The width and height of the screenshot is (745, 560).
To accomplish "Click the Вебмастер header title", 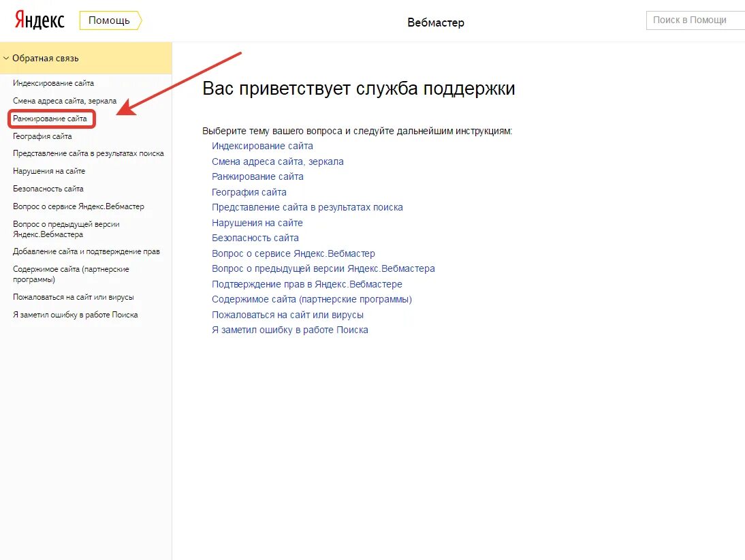I will point(436,22).
